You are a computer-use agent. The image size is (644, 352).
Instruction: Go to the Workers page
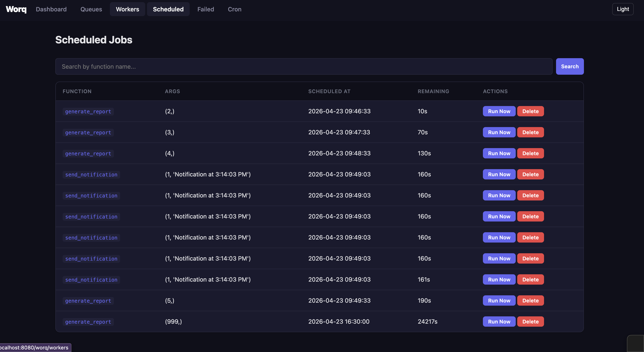127,9
